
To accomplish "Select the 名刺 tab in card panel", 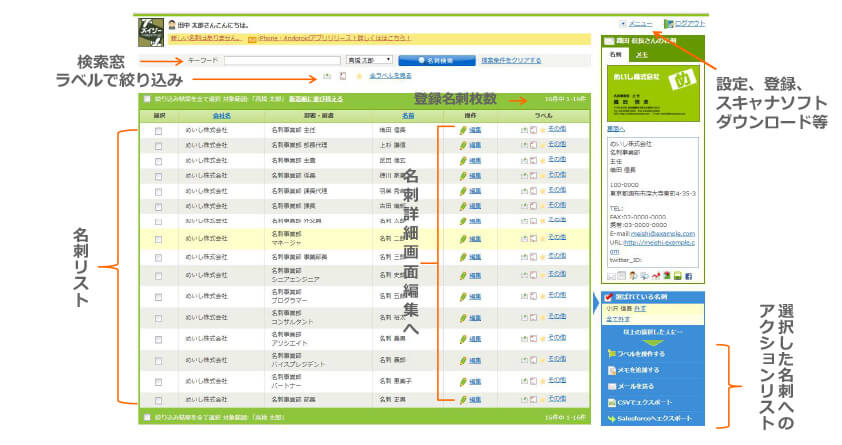I will 616,54.
